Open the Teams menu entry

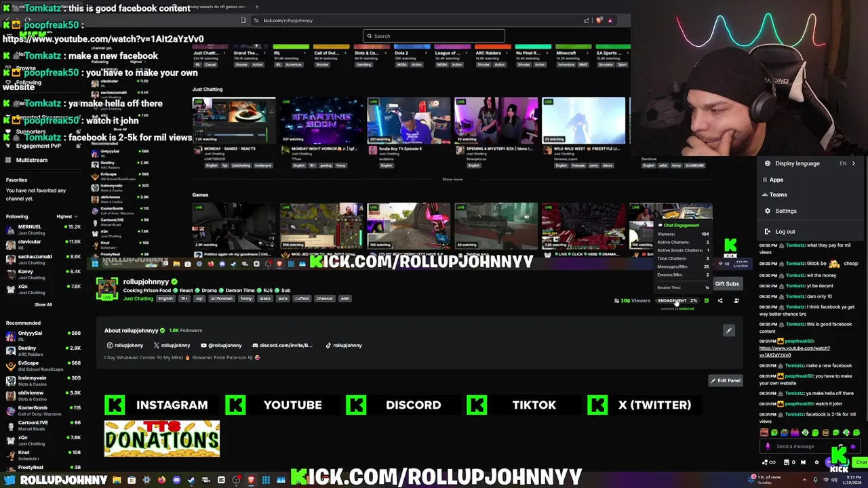(x=778, y=195)
